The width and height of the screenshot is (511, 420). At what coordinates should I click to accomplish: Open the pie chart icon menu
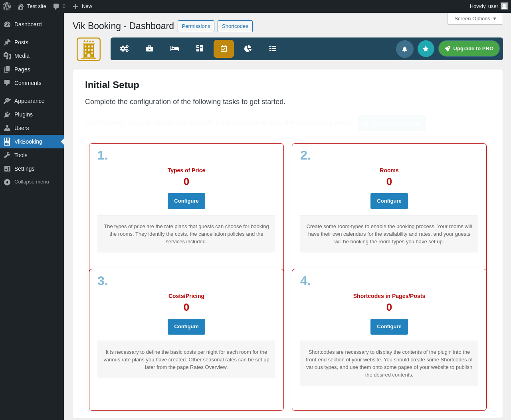click(248, 49)
